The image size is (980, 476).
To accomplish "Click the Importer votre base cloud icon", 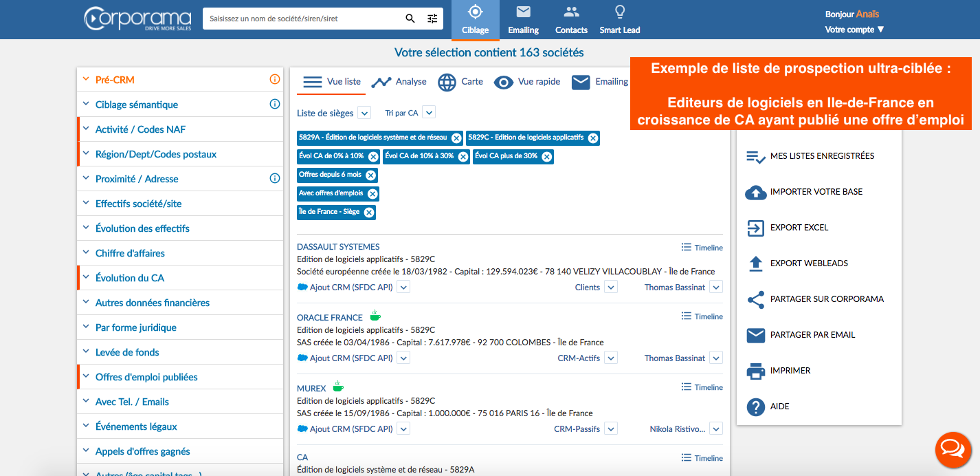I will (755, 193).
